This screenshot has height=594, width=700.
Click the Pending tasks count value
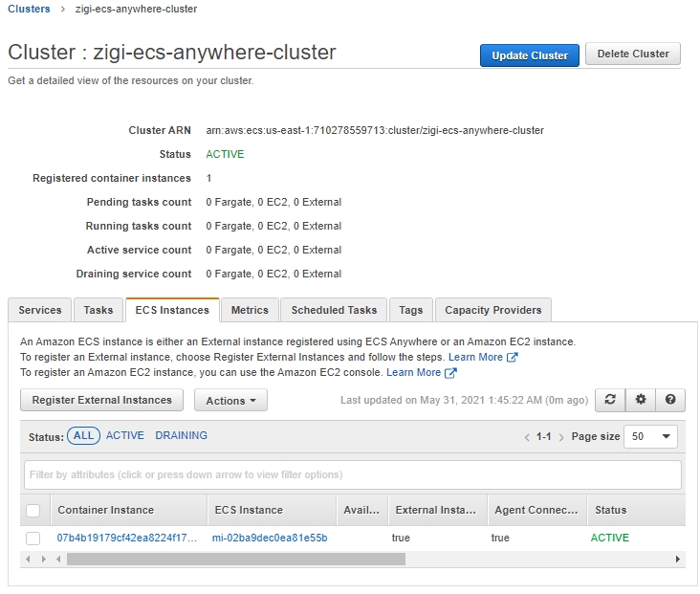point(273,203)
